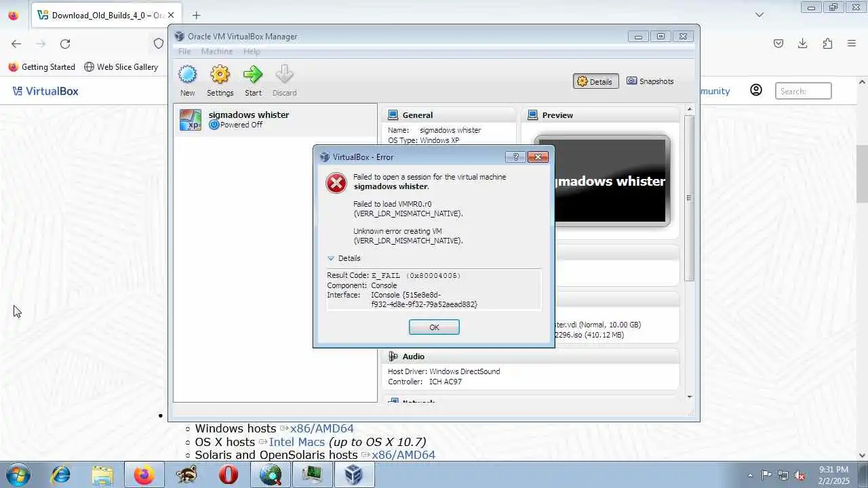Toggle the Details view button
This screenshot has height=488, width=868.
coord(595,81)
